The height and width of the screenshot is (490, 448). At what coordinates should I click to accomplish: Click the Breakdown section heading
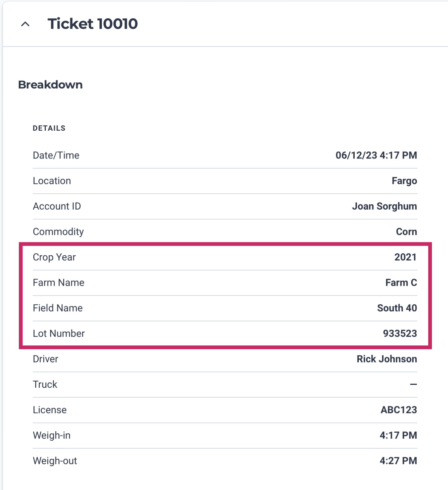point(50,85)
